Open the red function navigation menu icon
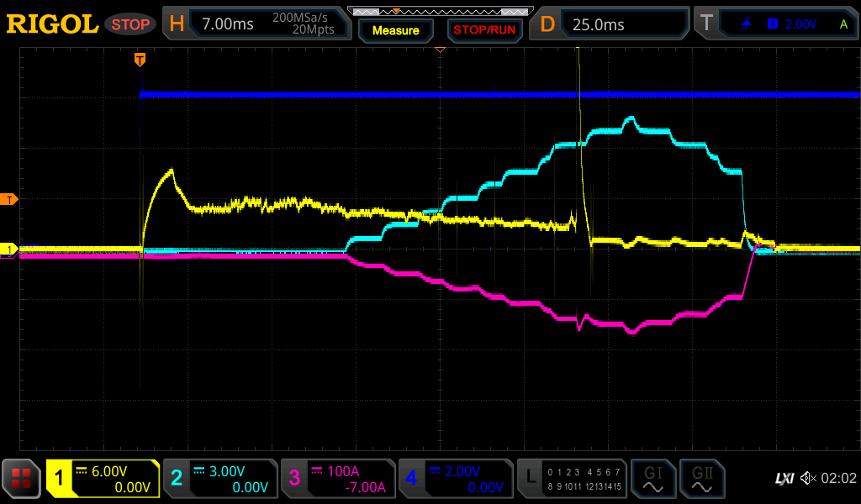The height and width of the screenshot is (504, 861). point(22,479)
